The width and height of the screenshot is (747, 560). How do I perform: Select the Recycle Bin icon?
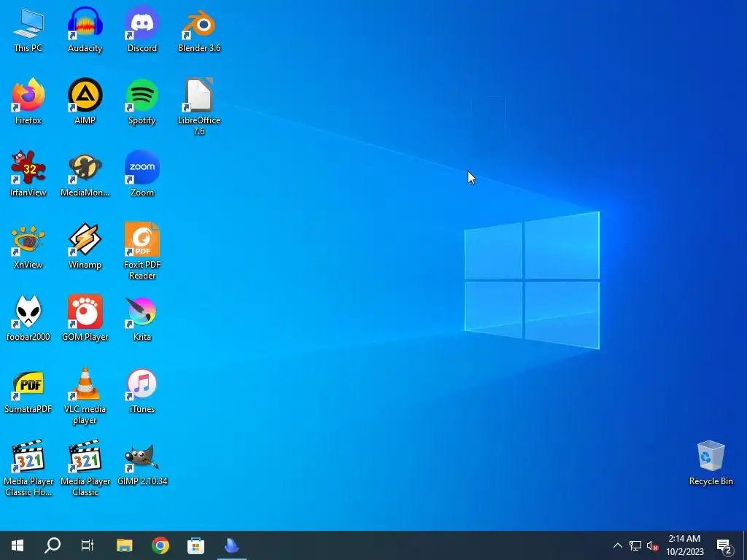[x=711, y=463]
